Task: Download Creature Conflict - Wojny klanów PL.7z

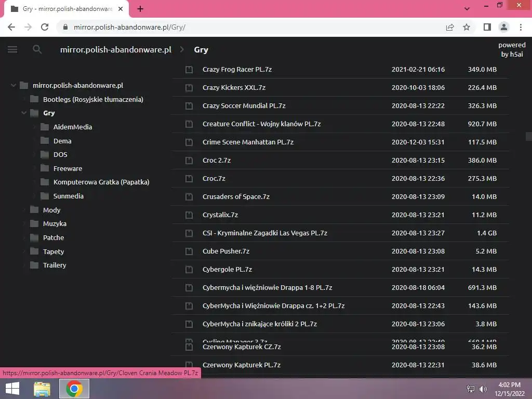Action: 262,124
